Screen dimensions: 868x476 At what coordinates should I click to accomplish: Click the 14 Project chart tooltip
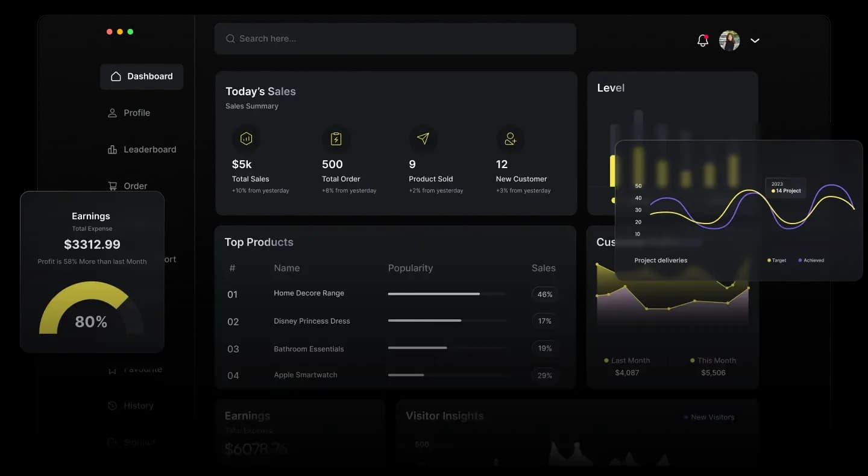click(x=786, y=187)
